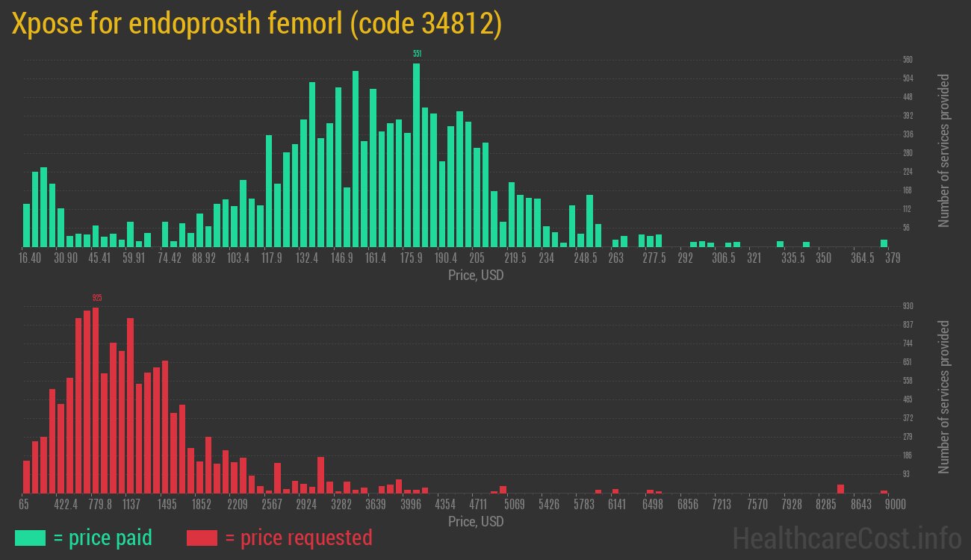
Task: Click the 16.40 tick on green chart axis
Action: coord(29,258)
